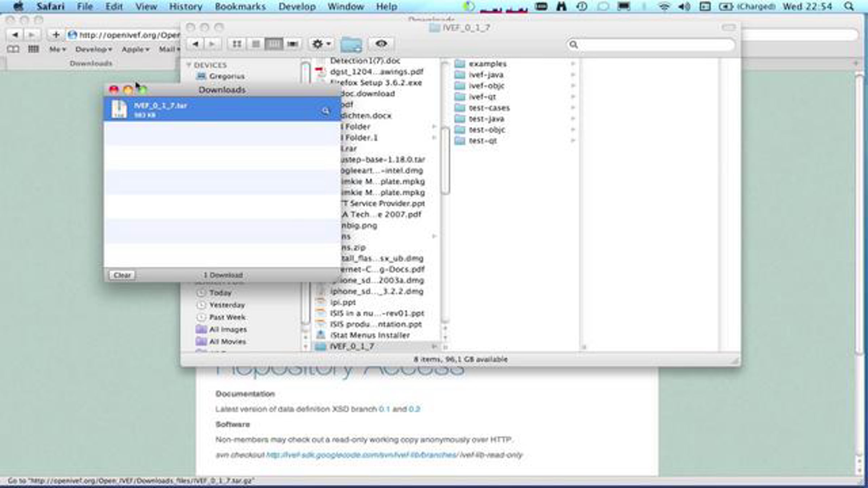
Task: Click Finder Quick Look eye icon
Action: [x=381, y=44]
